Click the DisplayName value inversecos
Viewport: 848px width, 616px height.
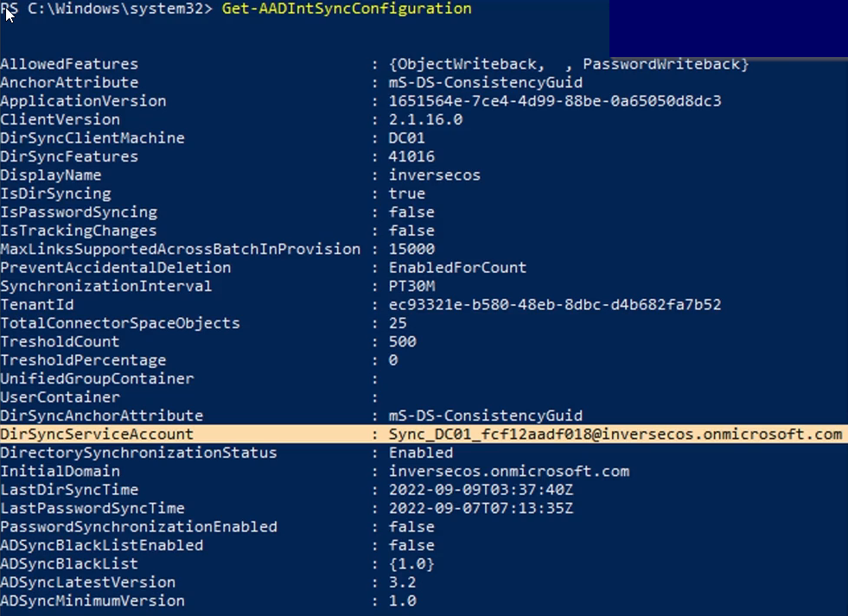click(434, 175)
